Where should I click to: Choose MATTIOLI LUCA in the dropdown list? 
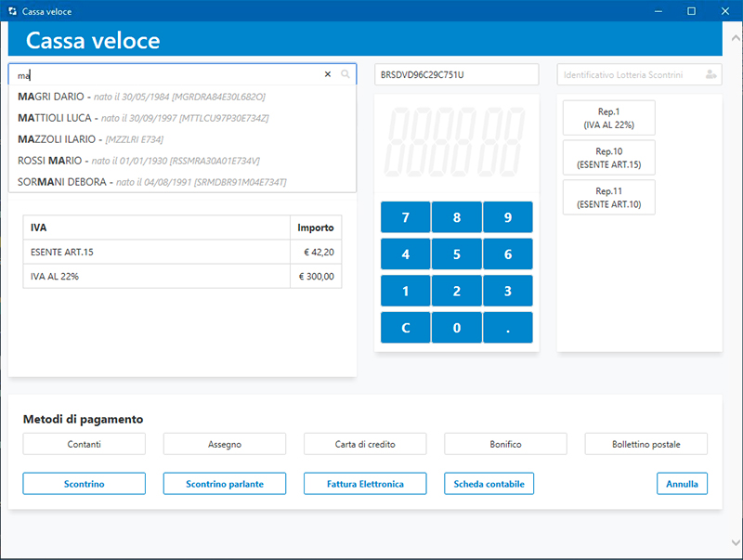click(143, 118)
